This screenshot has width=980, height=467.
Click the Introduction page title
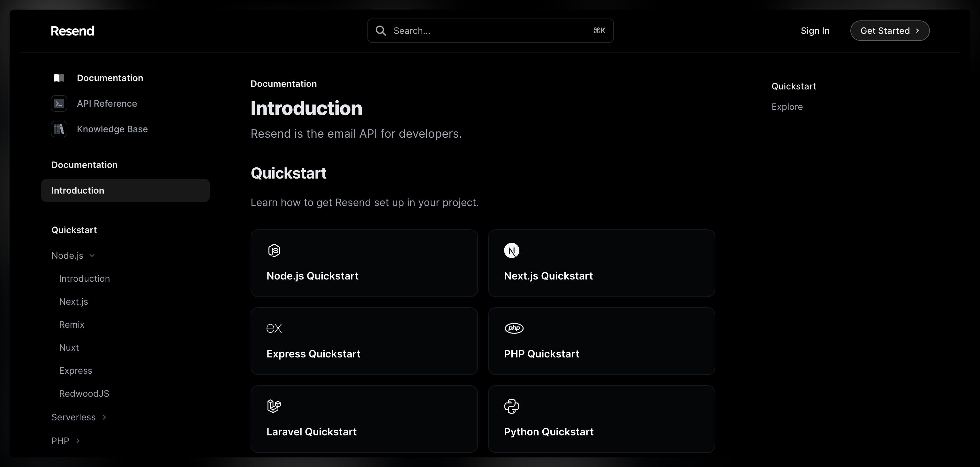306,108
